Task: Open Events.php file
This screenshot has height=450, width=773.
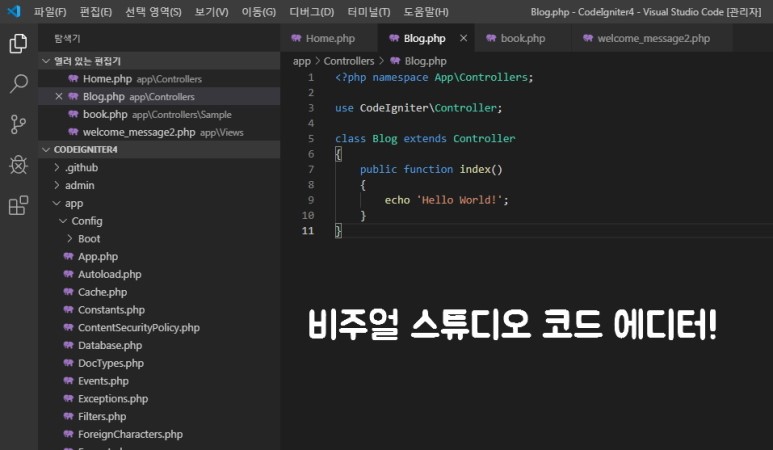Action: tap(159, 381)
